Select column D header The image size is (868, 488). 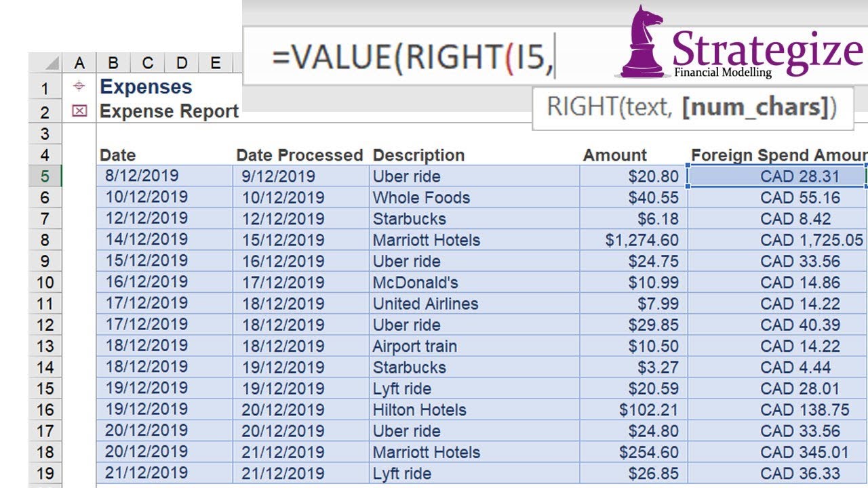181,63
